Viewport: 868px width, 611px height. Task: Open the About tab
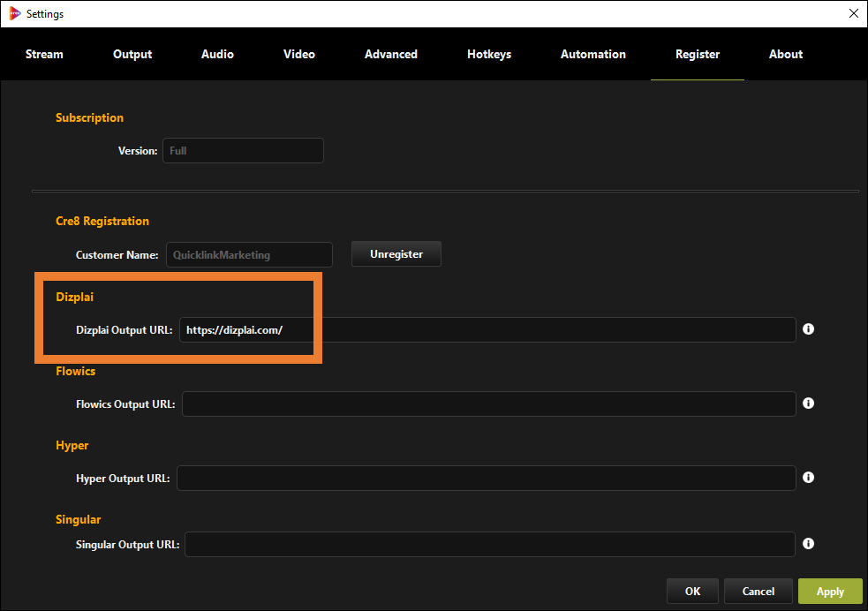pyautogui.click(x=786, y=54)
